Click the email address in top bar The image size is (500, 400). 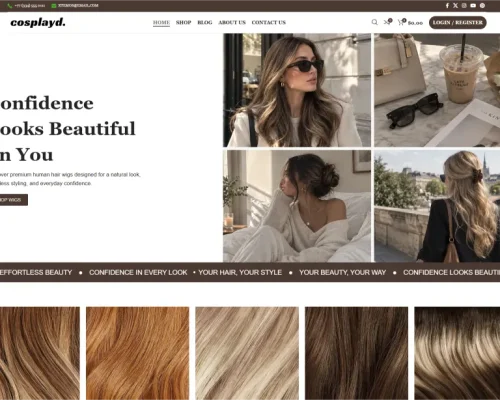[78, 6]
